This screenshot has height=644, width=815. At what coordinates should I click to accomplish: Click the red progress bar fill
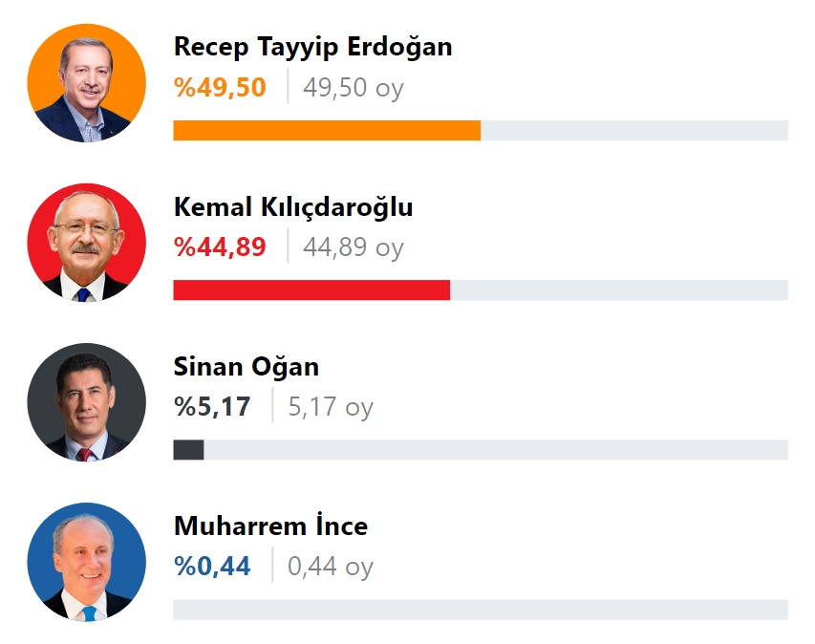coord(311,290)
